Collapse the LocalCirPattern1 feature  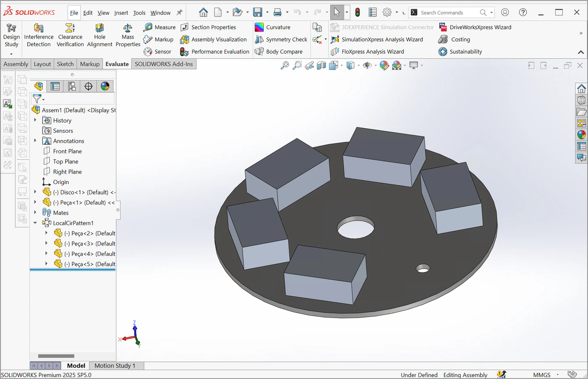pos(35,223)
